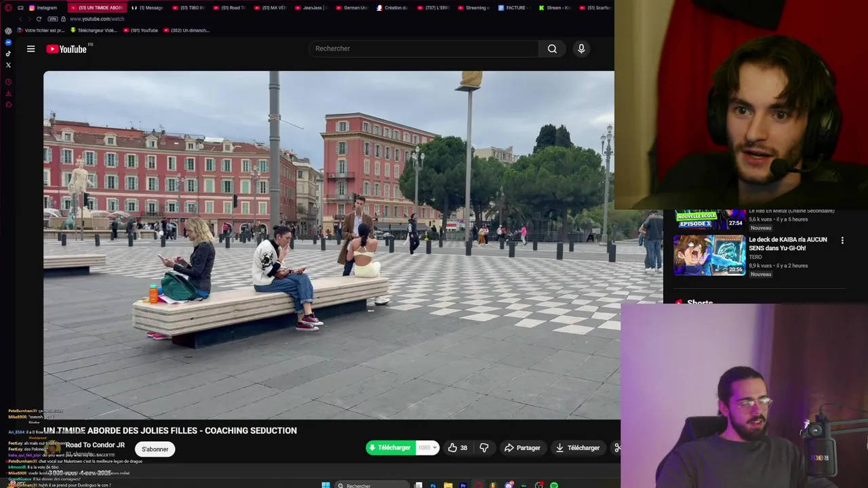Viewport: 868px width, 488px height.
Task: Focus the YouTube Rechercher search field
Action: [x=424, y=49]
